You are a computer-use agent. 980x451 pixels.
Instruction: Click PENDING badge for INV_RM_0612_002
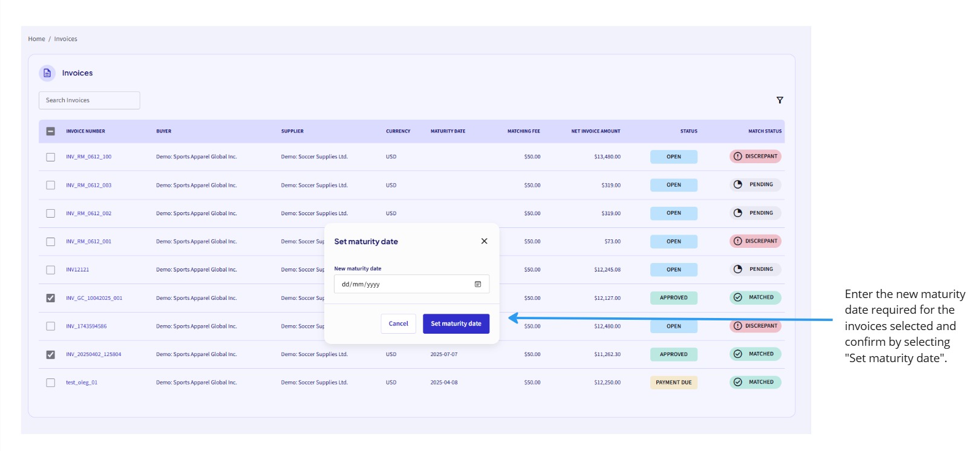click(x=756, y=213)
